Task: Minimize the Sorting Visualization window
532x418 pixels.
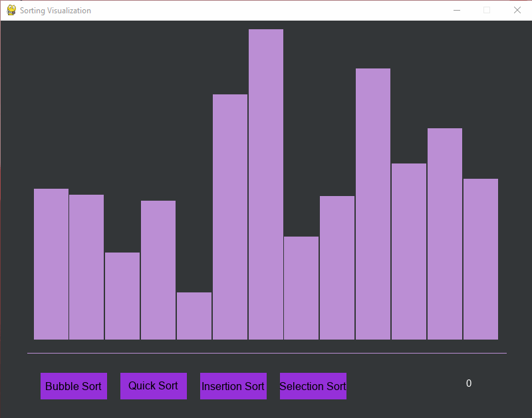Action: (x=456, y=10)
